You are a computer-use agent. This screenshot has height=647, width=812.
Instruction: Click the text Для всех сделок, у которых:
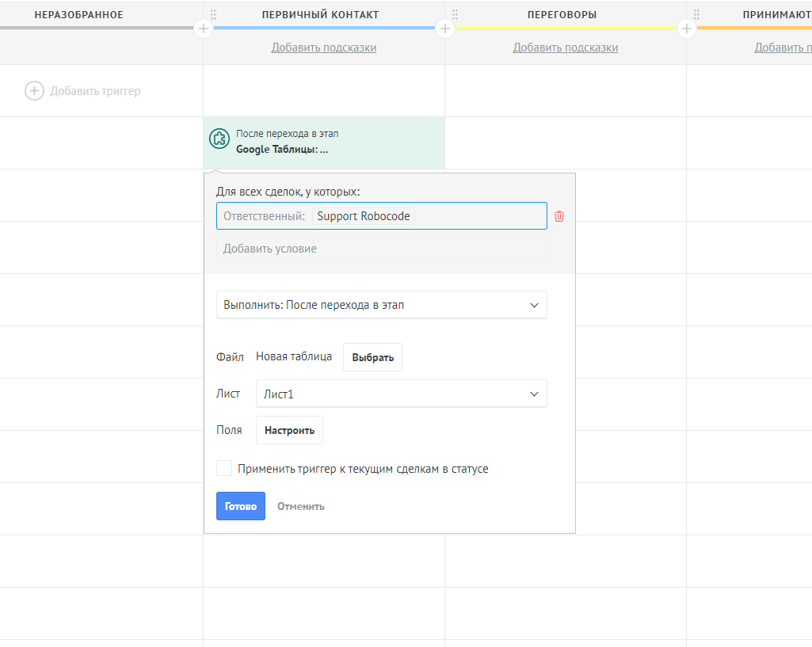[288, 192]
